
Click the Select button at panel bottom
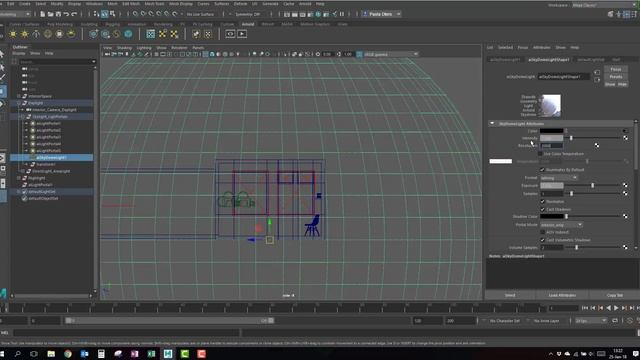pos(510,295)
